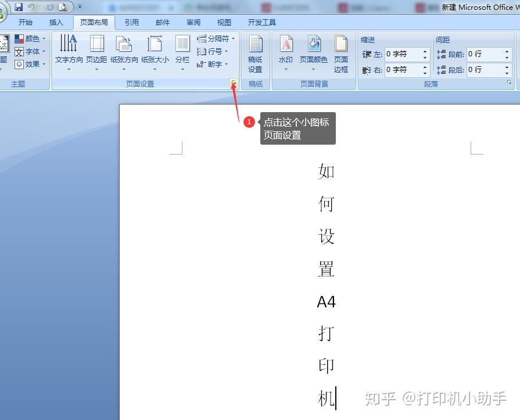The image size is (520, 420).
Task: Switch to the 引用 references tab
Action: (x=132, y=22)
